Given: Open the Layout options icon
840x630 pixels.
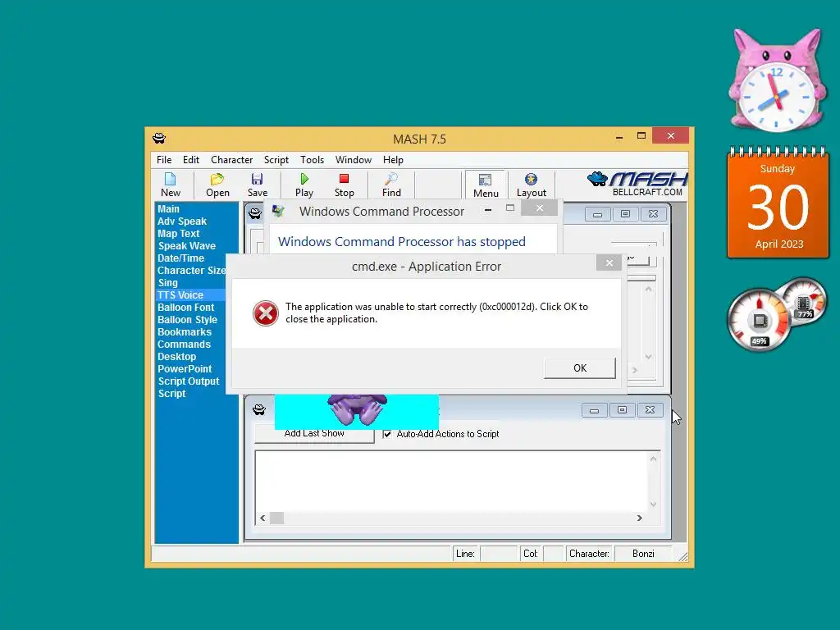Looking at the screenshot, I should click(x=531, y=185).
